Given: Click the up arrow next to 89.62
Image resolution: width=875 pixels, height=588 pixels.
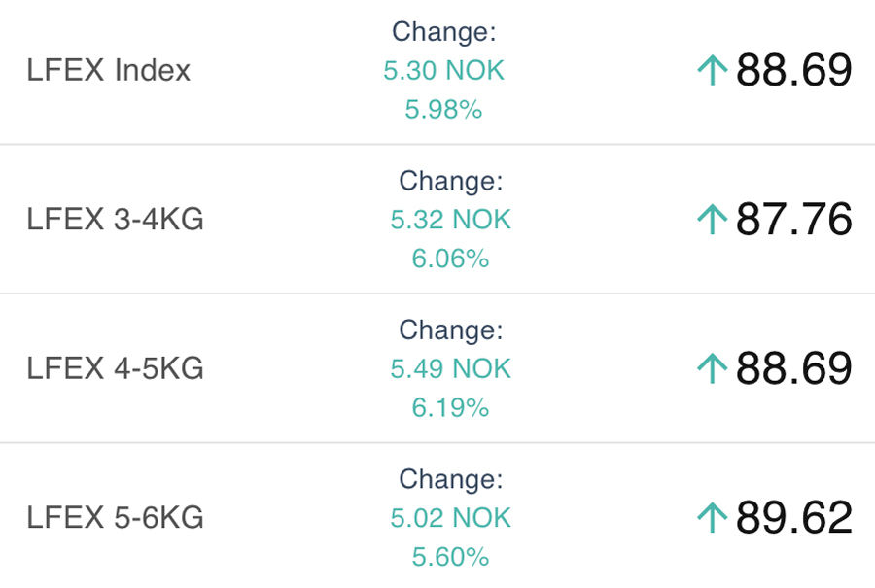Looking at the screenshot, I should click(x=713, y=518).
